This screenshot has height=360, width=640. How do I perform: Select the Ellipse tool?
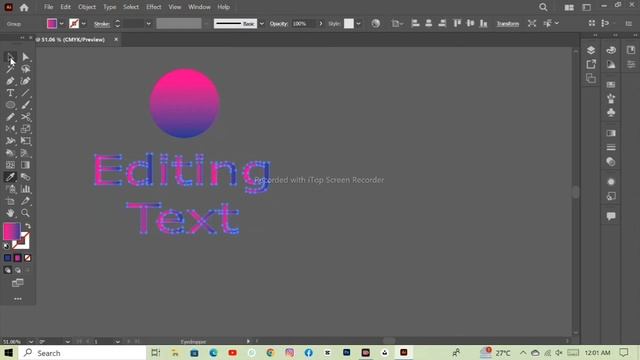coord(10,105)
